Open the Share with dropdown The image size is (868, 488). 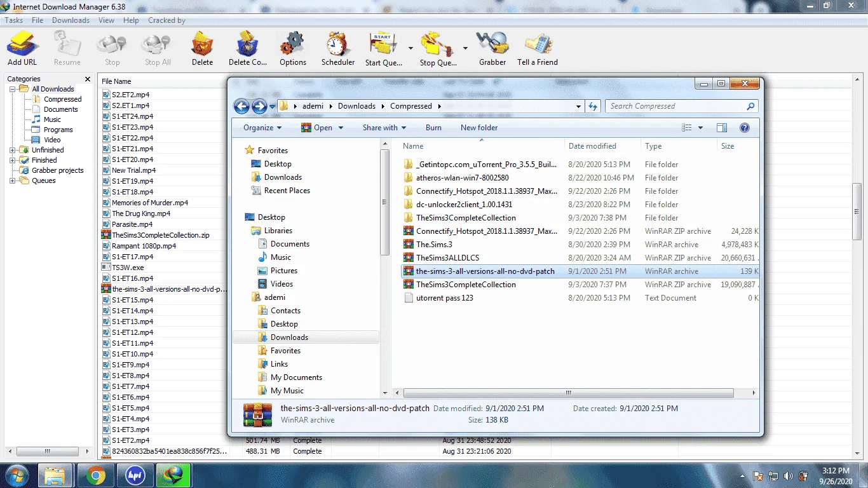(384, 128)
